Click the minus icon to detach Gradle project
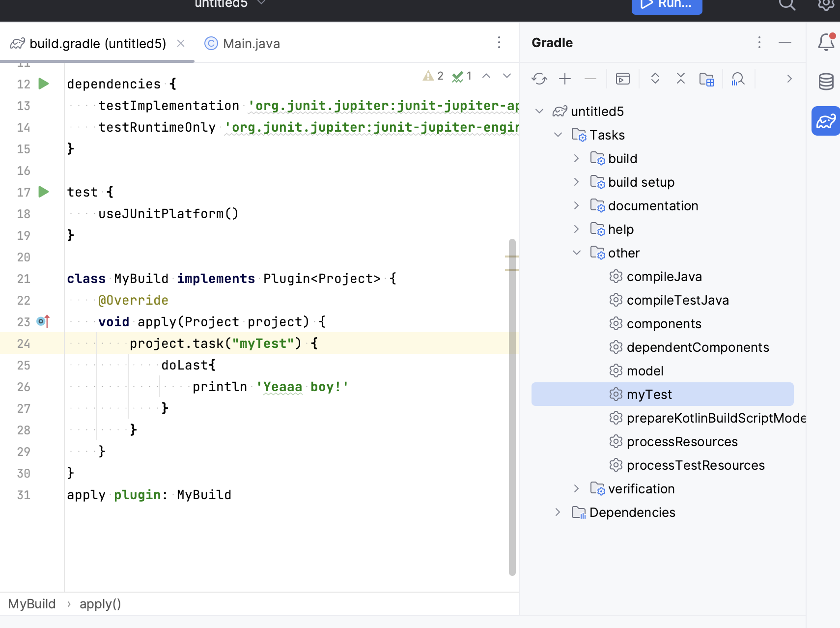Viewport: 840px width, 628px height. pyautogui.click(x=590, y=79)
